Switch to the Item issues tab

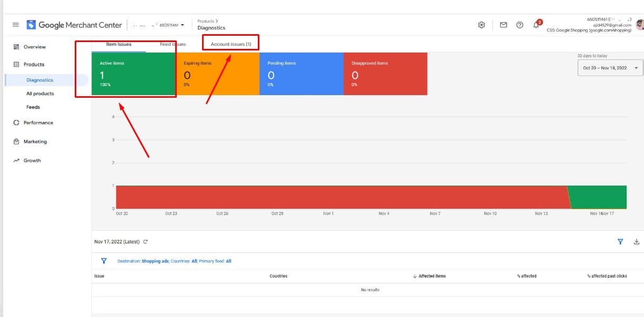pos(119,44)
